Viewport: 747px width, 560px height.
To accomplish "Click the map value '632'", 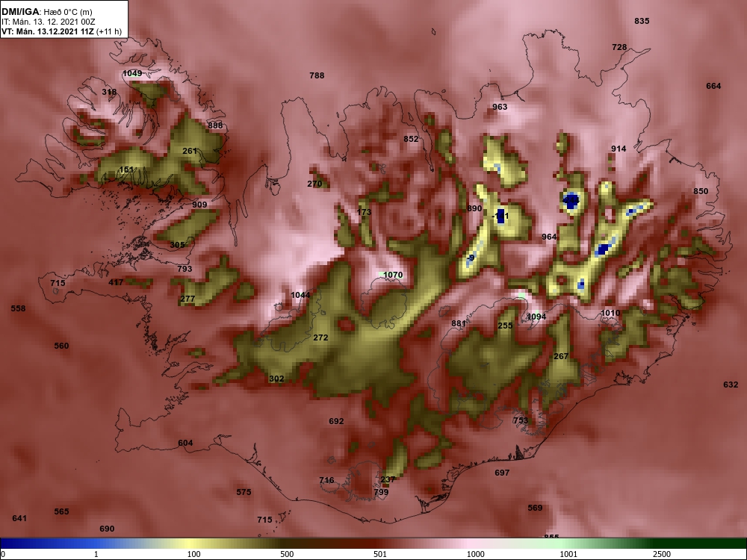I will point(731,385).
